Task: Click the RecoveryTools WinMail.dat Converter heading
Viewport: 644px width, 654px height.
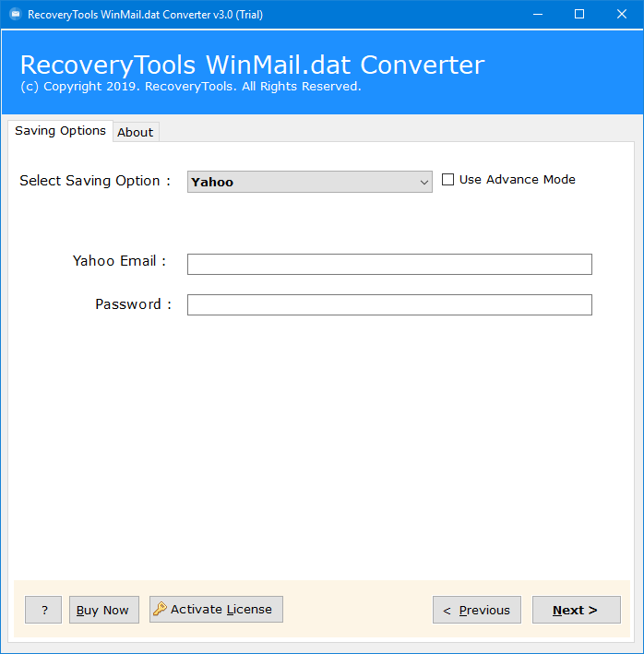Action: point(253,65)
